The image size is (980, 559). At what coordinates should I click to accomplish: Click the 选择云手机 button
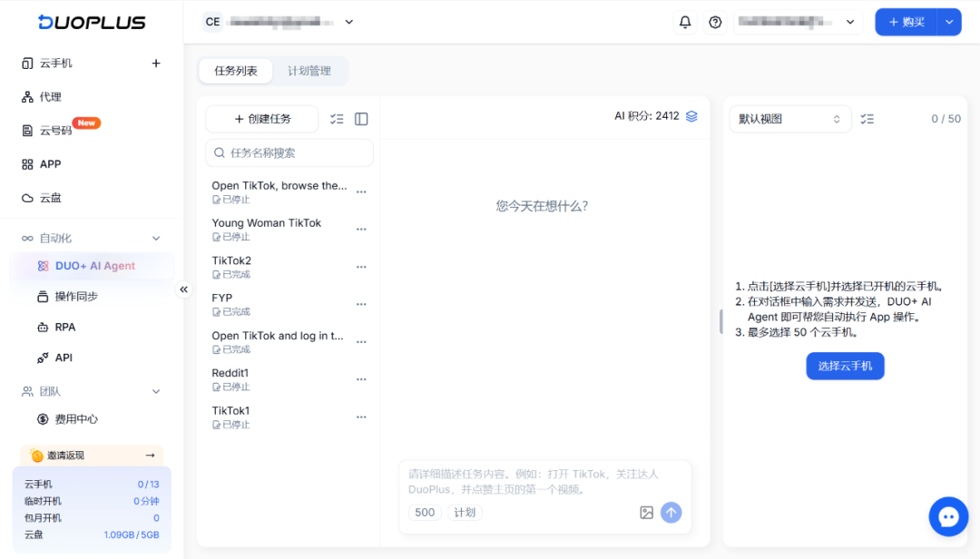(x=845, y=366)
